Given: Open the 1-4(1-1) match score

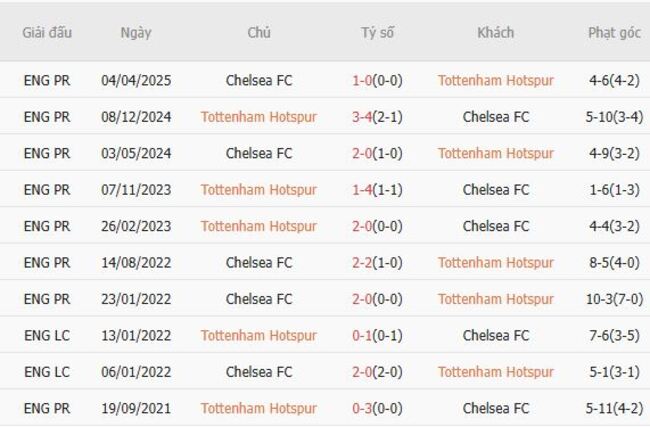Looking at the screenshot, I should [377, 190].
